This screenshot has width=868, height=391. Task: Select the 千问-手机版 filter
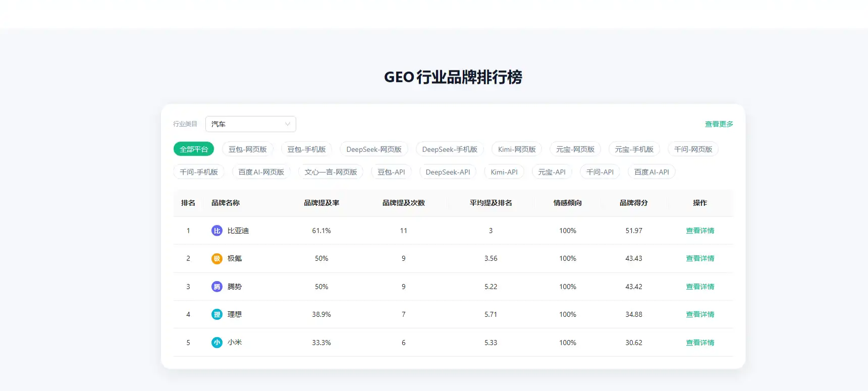pyautogui.click(x=199, y=172)
